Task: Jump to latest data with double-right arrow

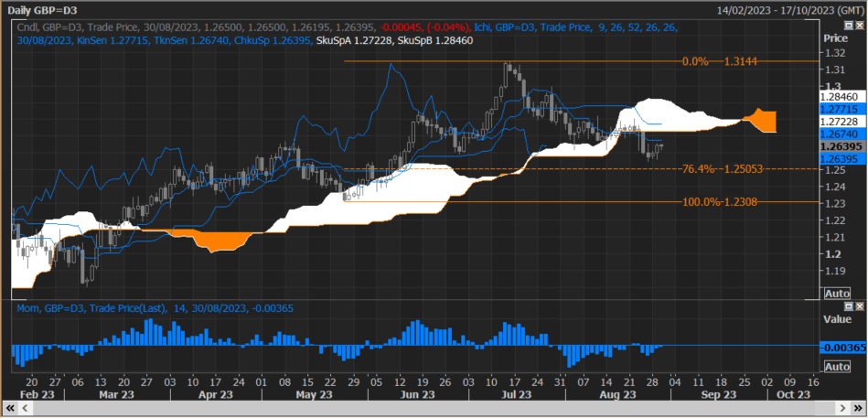Action: click(x=860, y=409)
